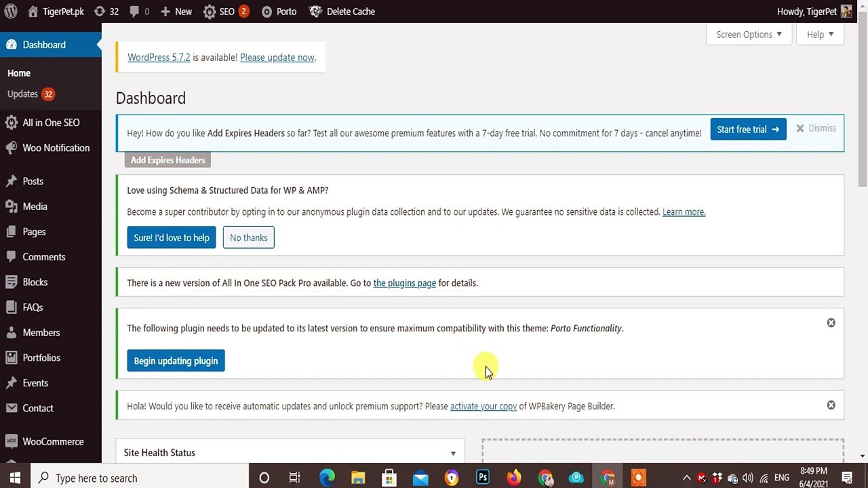Launch Microsoft Edge from the taskbar
This screenshot has width=868, height=488.
[327, 478]
